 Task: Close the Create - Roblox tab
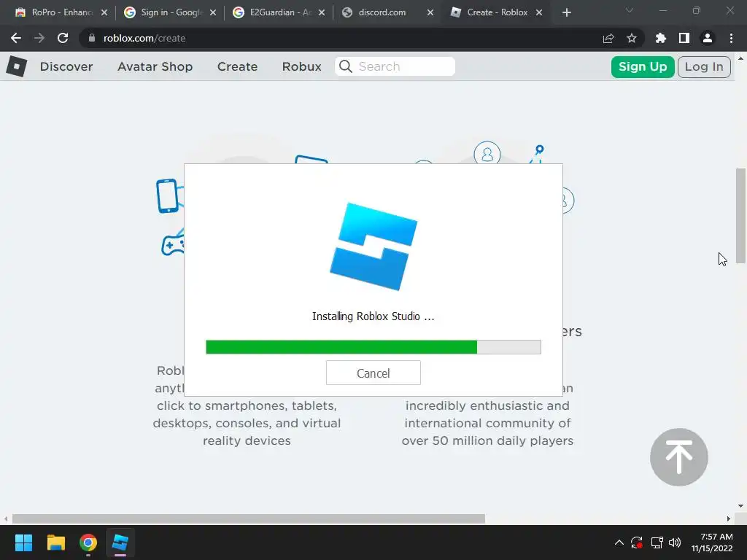click(x=539, y=12)
